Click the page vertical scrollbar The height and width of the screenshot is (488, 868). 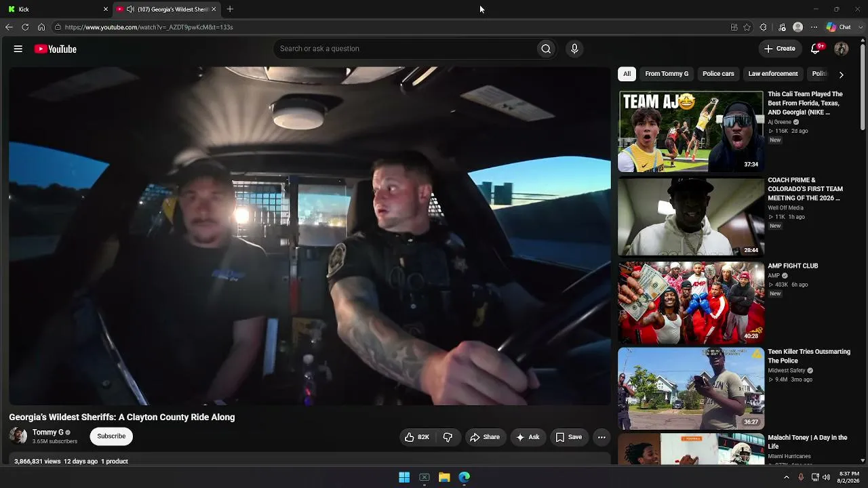863,88
